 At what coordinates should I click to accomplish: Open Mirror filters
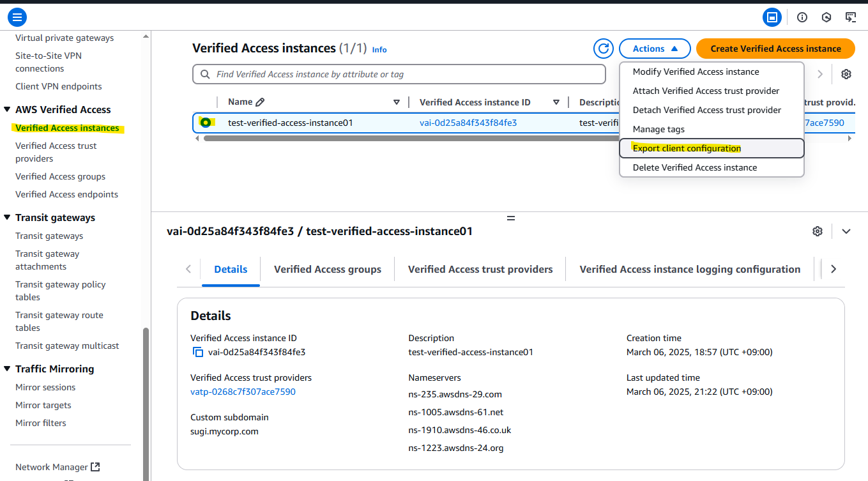pyautogui.click(x=41, y=423)
